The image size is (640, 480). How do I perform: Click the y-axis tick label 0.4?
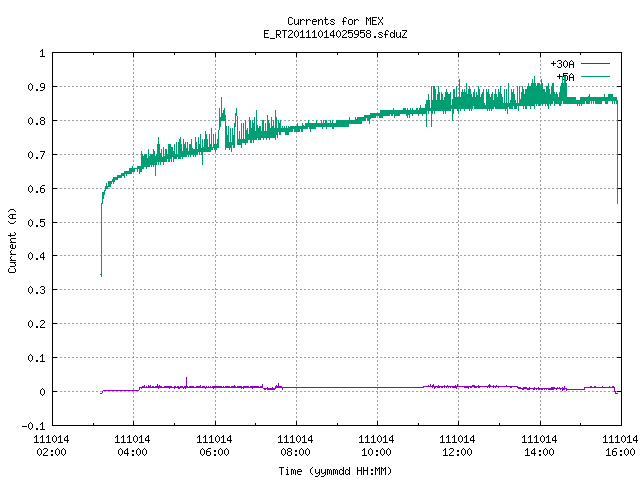click(36, 256)
